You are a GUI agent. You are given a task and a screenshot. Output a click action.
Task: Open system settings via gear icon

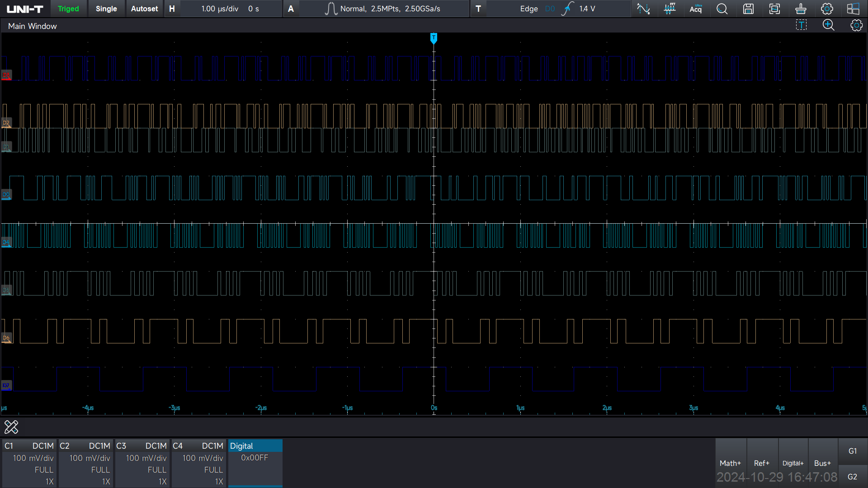click(827, 9)
